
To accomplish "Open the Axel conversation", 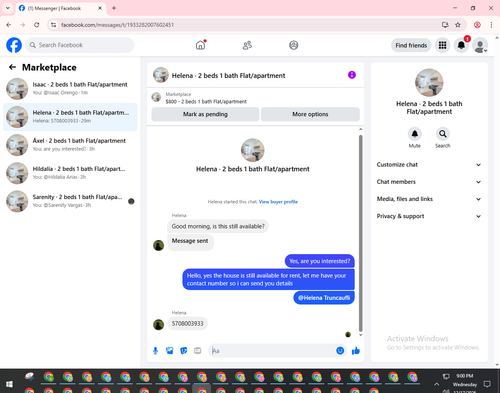I will [70, 145].
